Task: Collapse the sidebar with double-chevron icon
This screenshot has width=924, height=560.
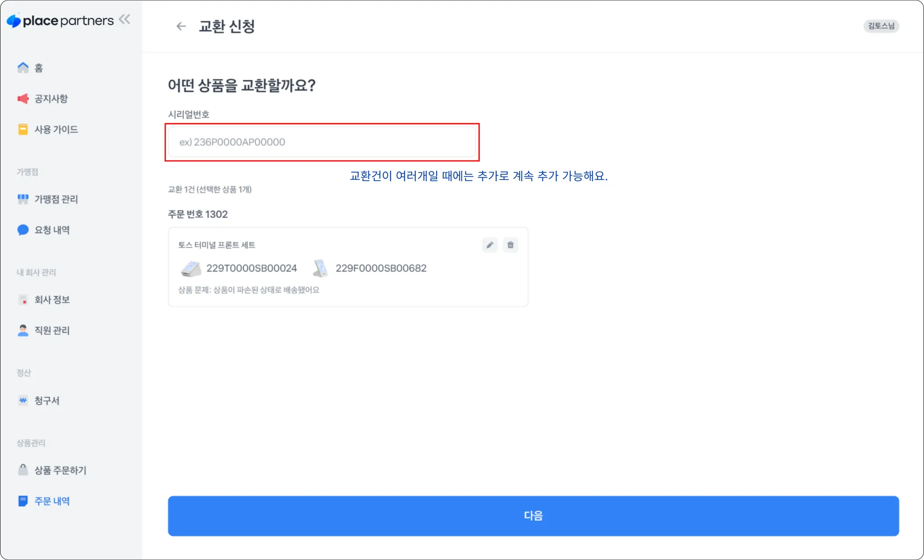Action: point(125,19)
